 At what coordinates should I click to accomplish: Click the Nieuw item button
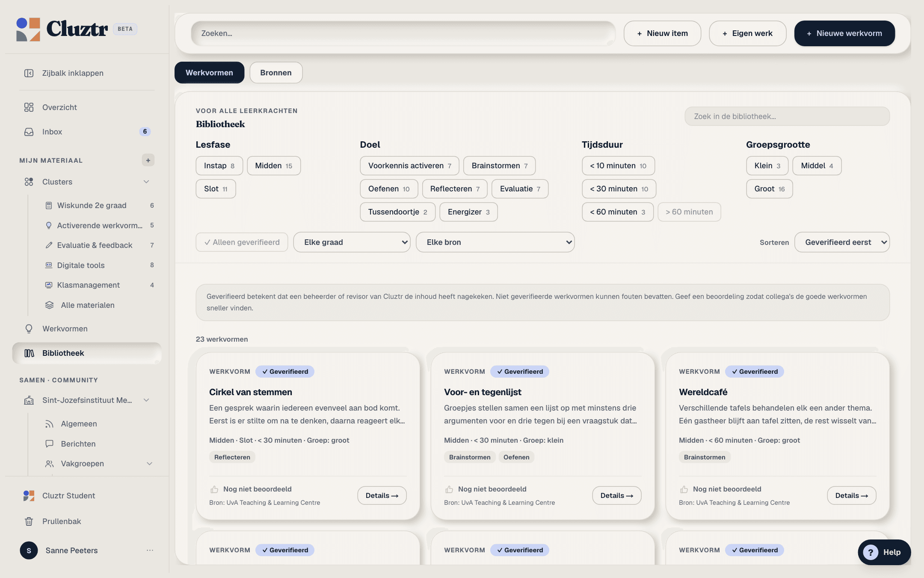[x=662, y=33]
